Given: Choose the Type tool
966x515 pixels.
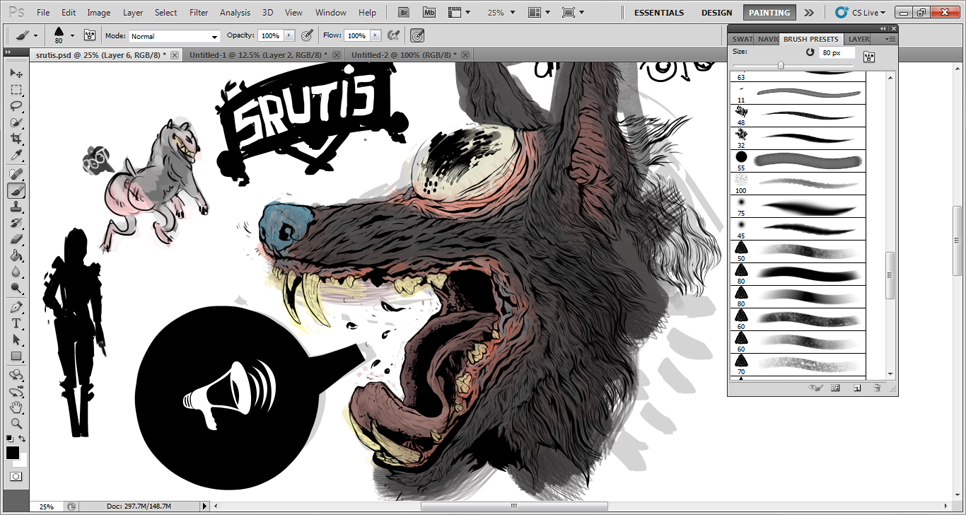Looking at the screenshot, I should pos(16,323).
